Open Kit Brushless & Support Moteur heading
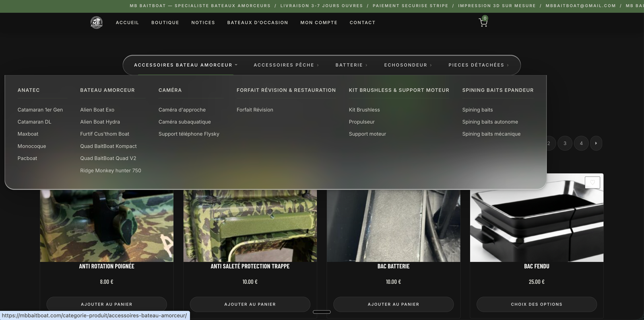 tap(399, 90)
